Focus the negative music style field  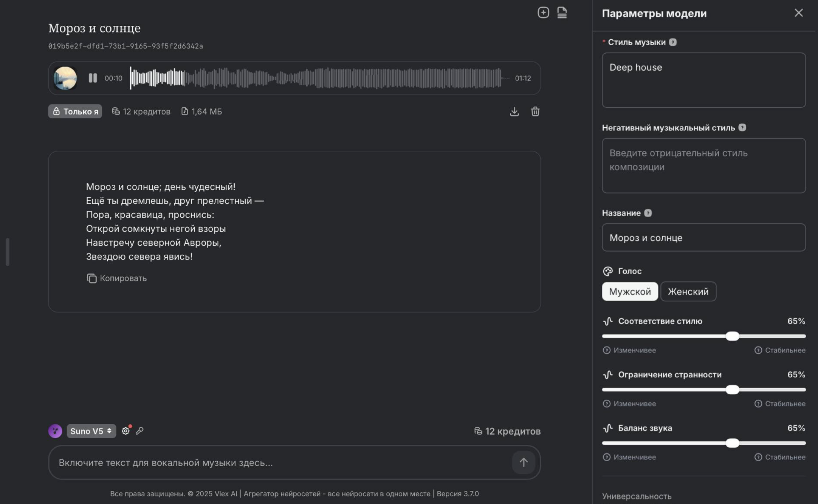[703, 165]
